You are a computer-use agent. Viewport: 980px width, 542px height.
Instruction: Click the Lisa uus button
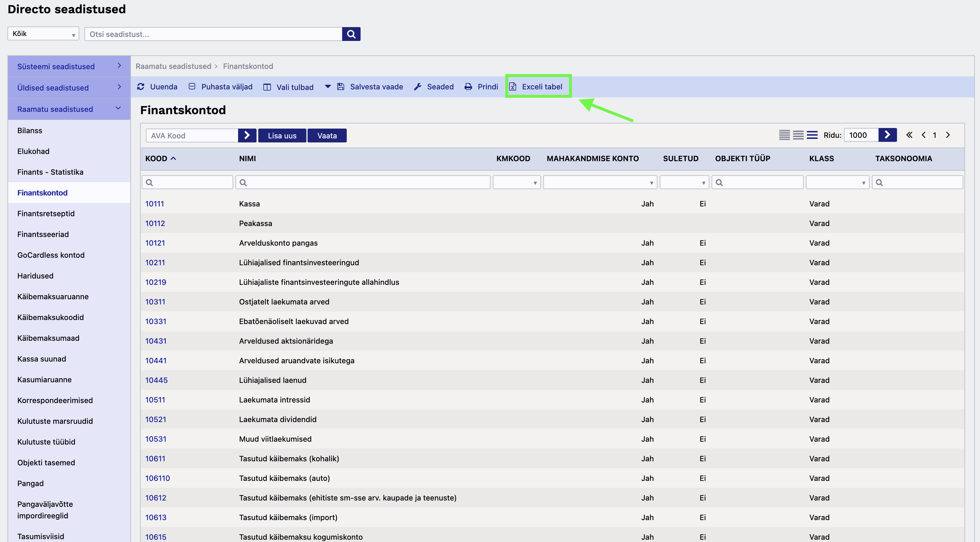pos(282,135)
